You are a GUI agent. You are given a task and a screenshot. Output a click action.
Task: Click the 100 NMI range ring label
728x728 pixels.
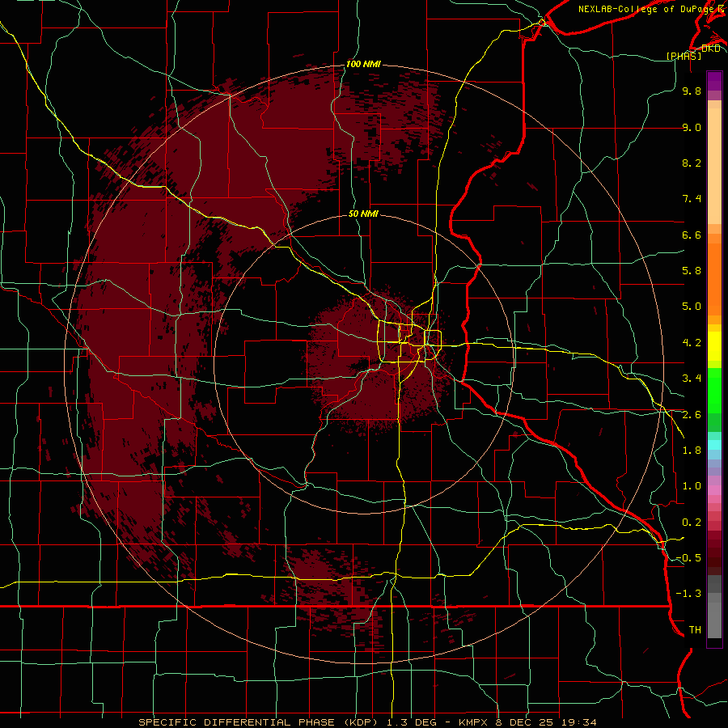pos(363,64)
